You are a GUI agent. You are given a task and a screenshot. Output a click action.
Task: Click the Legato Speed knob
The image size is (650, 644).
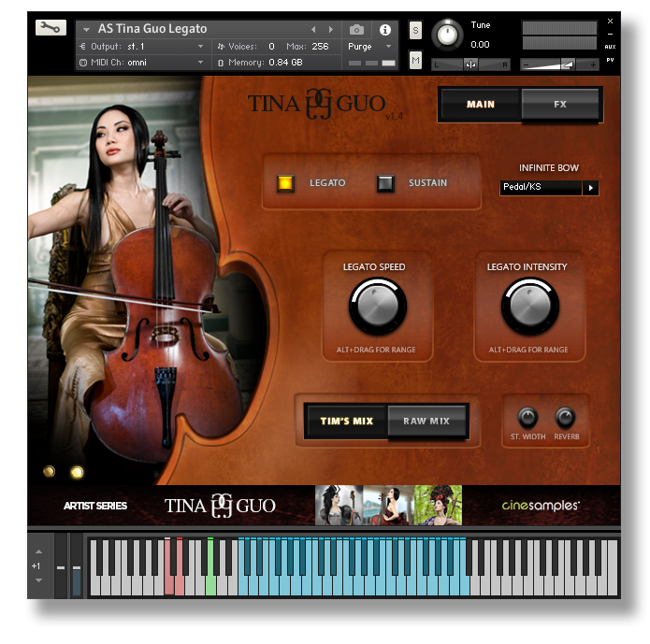click(x=378, y=307)
